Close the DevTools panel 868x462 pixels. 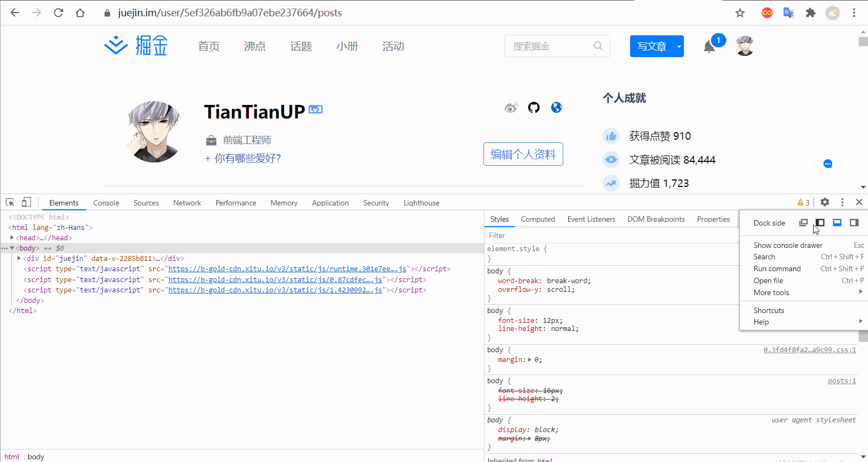click(x=859, y=202)
